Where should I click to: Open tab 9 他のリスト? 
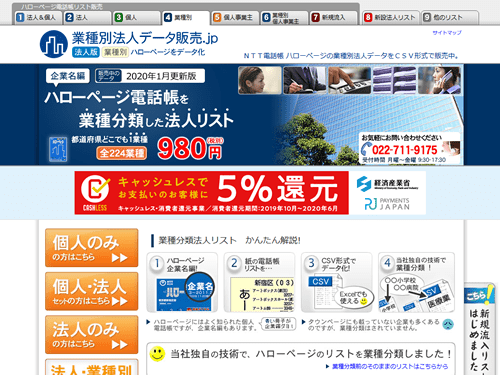tap(450, 18)
